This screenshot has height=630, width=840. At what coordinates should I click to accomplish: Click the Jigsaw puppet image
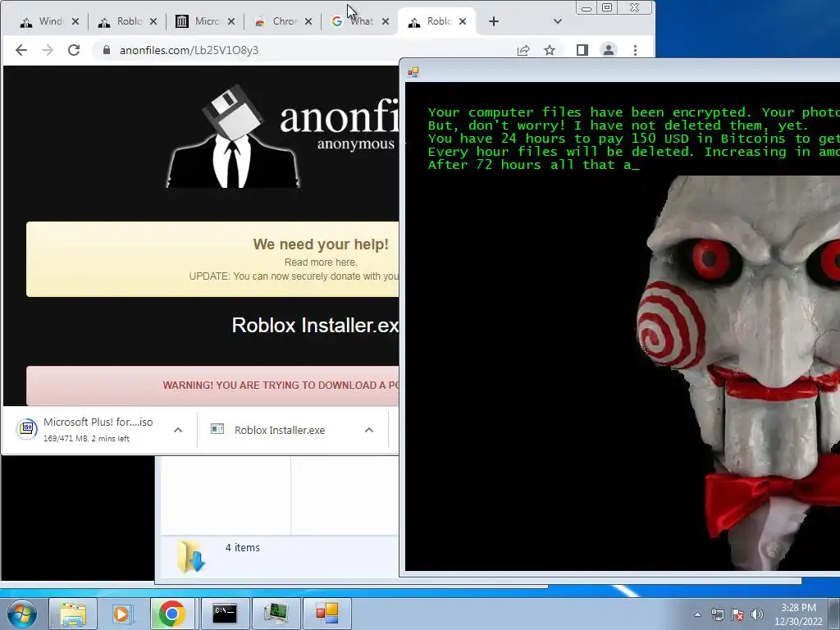pyautogui.click(x=738, y=372)
